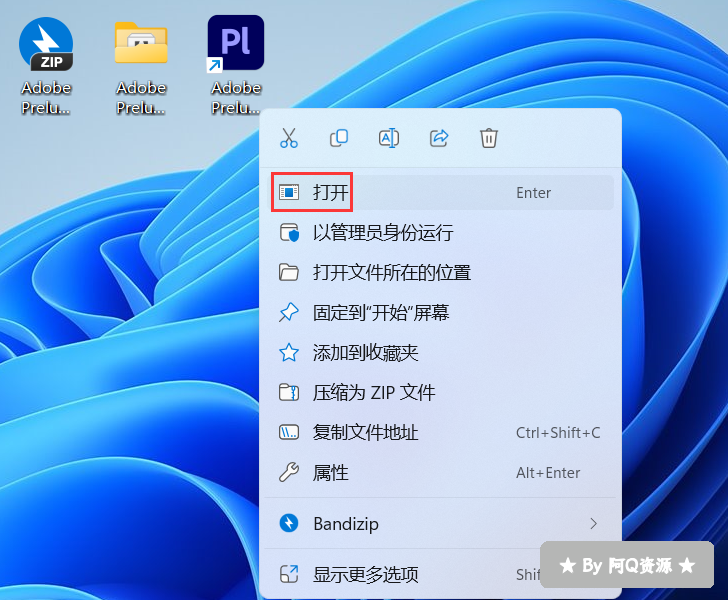Click the Delete trash icon in context menu
This screenshot has height=600, width=728.
(x=488, y=138)
